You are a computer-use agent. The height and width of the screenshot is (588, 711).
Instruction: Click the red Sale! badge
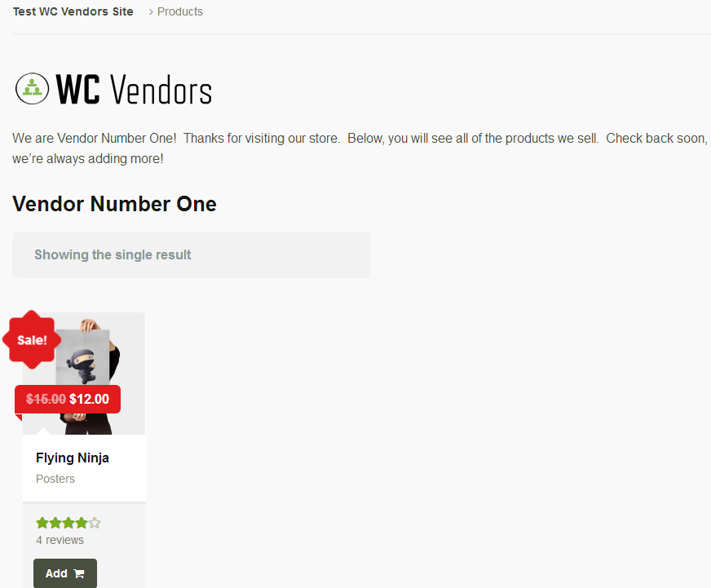[x=32, y=340]
